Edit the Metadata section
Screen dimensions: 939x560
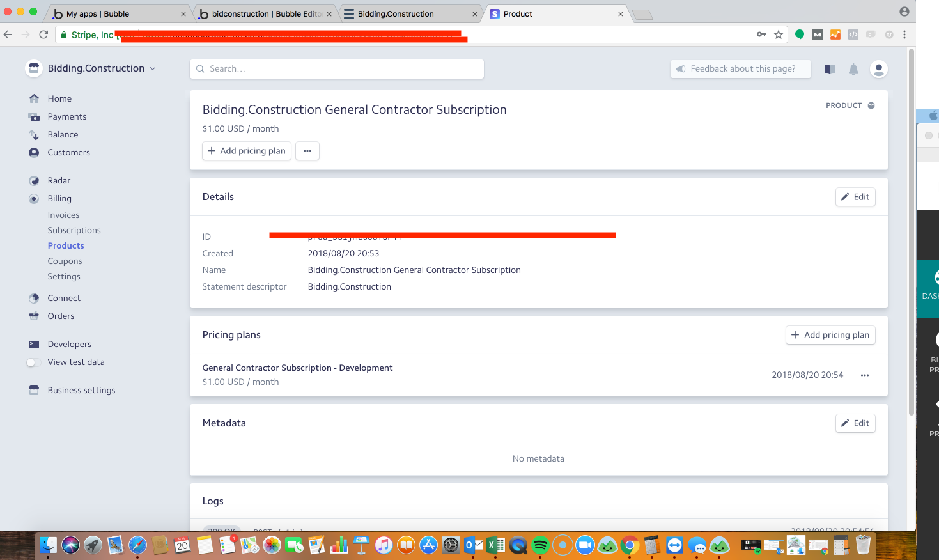click(855, 423)
